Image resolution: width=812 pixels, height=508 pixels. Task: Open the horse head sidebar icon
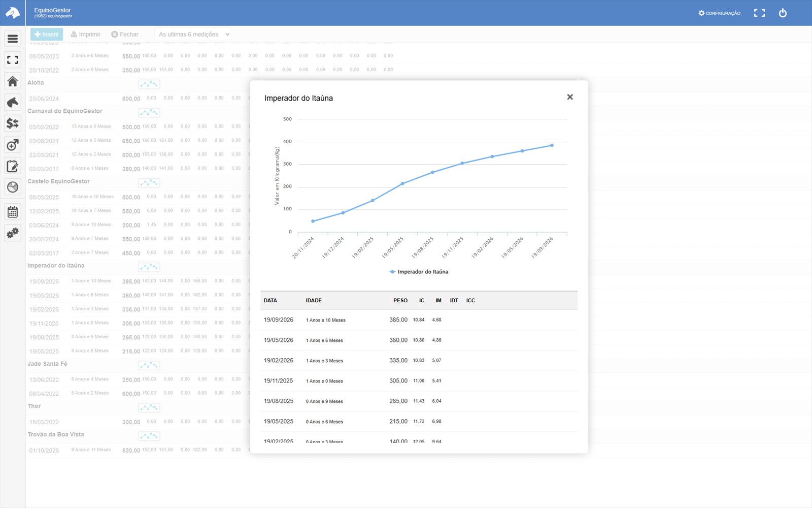click(13, 102)
